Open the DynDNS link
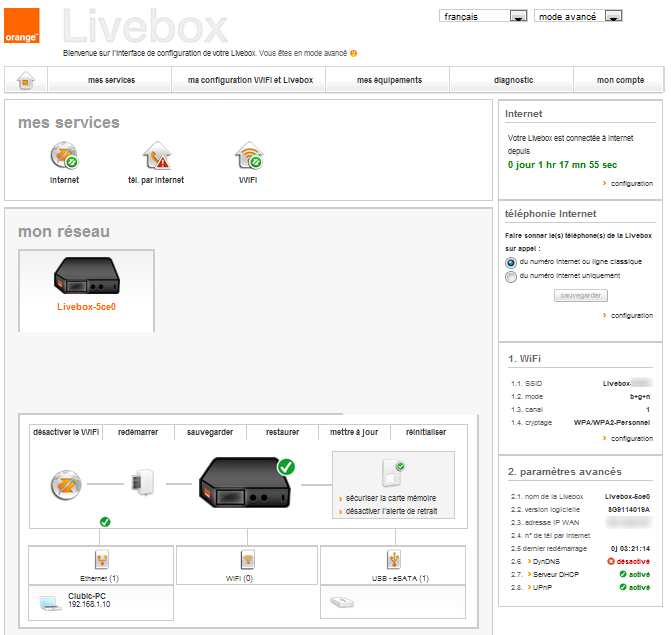Screen dimensions: 671x635 (544, 561)
